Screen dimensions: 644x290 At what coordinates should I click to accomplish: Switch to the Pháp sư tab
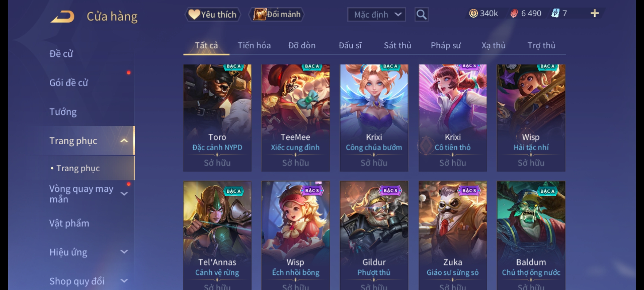(445, 45)
